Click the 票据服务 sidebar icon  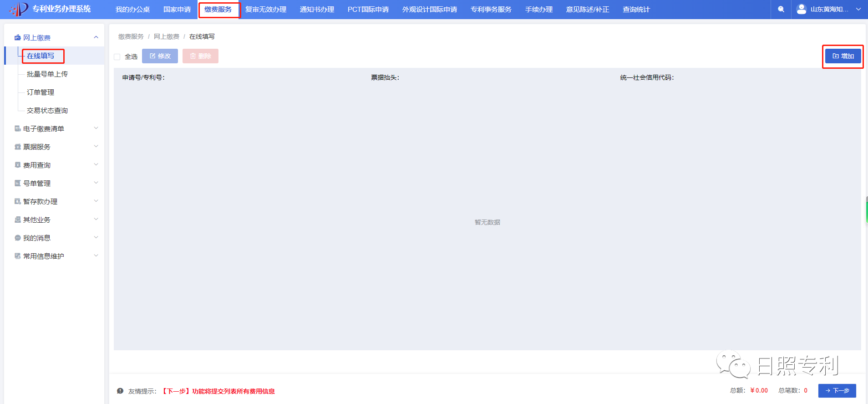coord(18,147)
